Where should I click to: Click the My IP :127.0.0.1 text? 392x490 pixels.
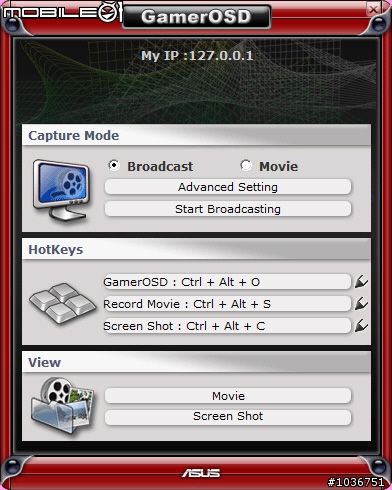pyautogui.click(x=197, y=55)
